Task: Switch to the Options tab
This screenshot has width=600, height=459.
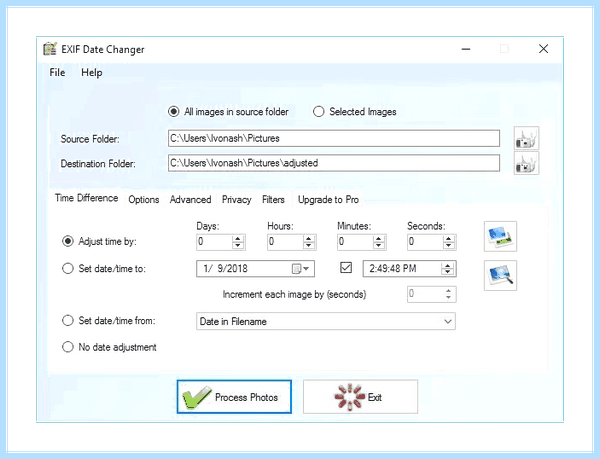Action: tap(144, 200)
